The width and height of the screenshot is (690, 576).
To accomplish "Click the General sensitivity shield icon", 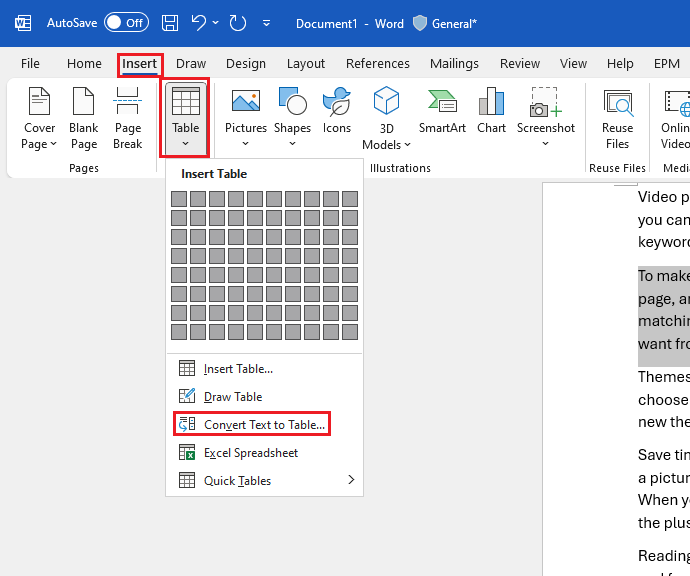I will pos(420,23).
